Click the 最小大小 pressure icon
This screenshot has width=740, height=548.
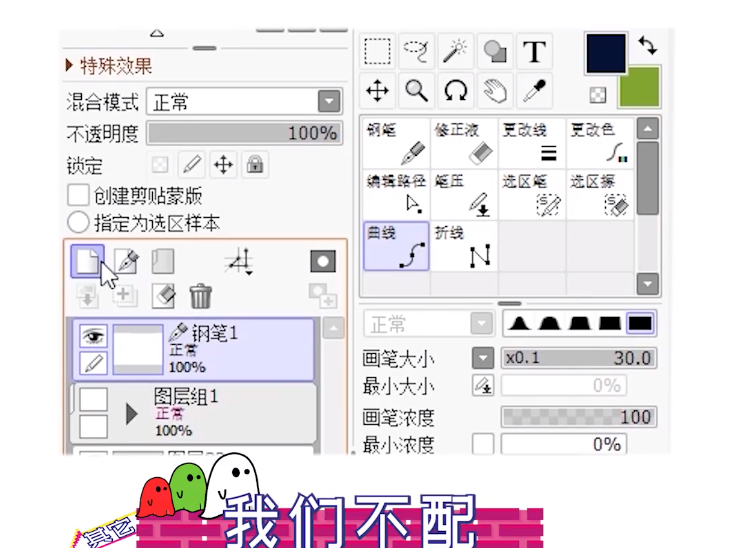coord(483,386)
